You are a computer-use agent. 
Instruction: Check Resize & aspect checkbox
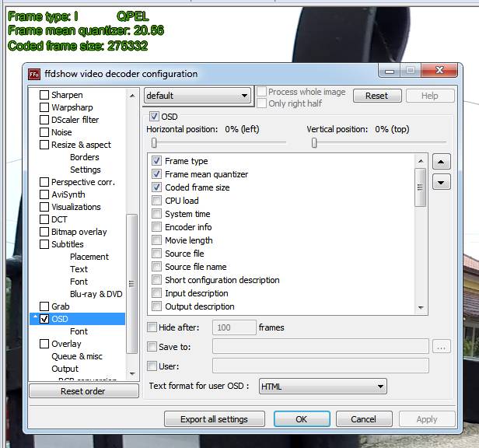coord(44,145)
